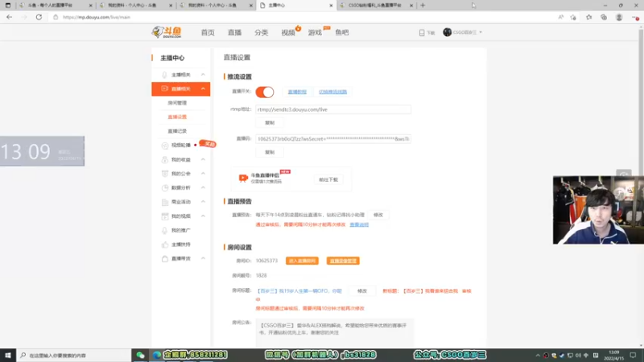Click the rtmp address field
This screenshot has height=362, width=644.
(333, 109)
